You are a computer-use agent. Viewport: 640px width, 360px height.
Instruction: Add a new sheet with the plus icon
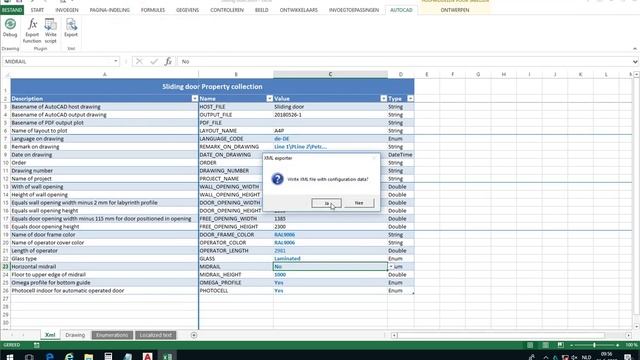click(194, 335)
